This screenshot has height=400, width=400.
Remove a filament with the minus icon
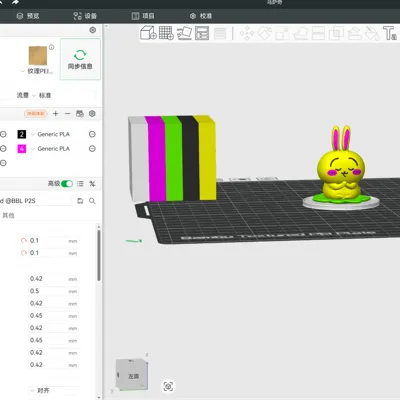tap(68, 114)
